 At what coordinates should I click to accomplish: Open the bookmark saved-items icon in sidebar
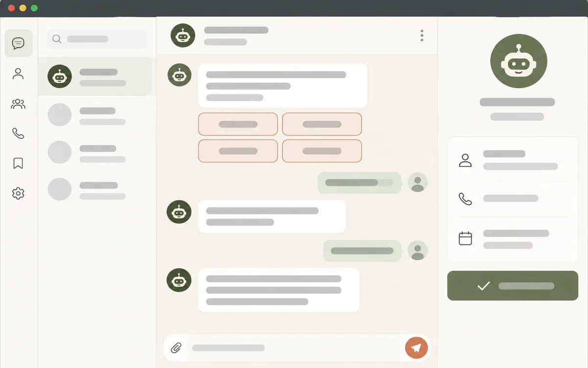pos(18,163)
